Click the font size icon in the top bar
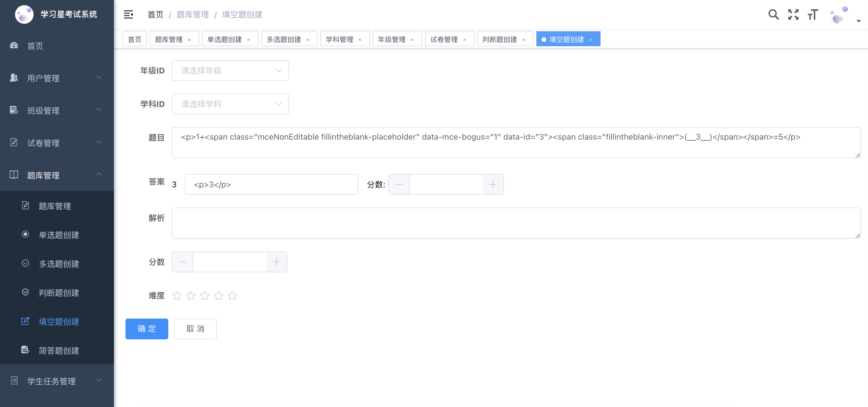Viewport: 868px width, 407px height. 813,14
